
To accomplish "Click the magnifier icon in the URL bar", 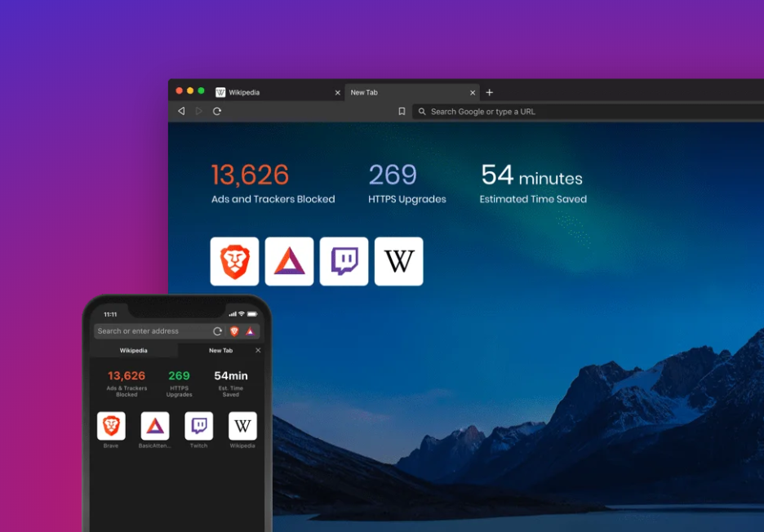I will point(422,112).
